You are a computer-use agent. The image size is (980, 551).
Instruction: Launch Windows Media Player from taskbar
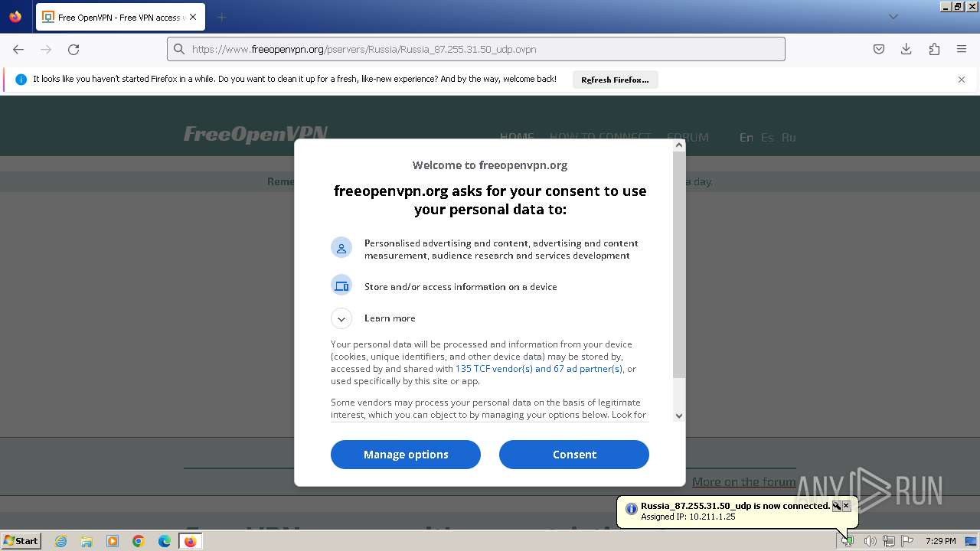tap(113, 541)
